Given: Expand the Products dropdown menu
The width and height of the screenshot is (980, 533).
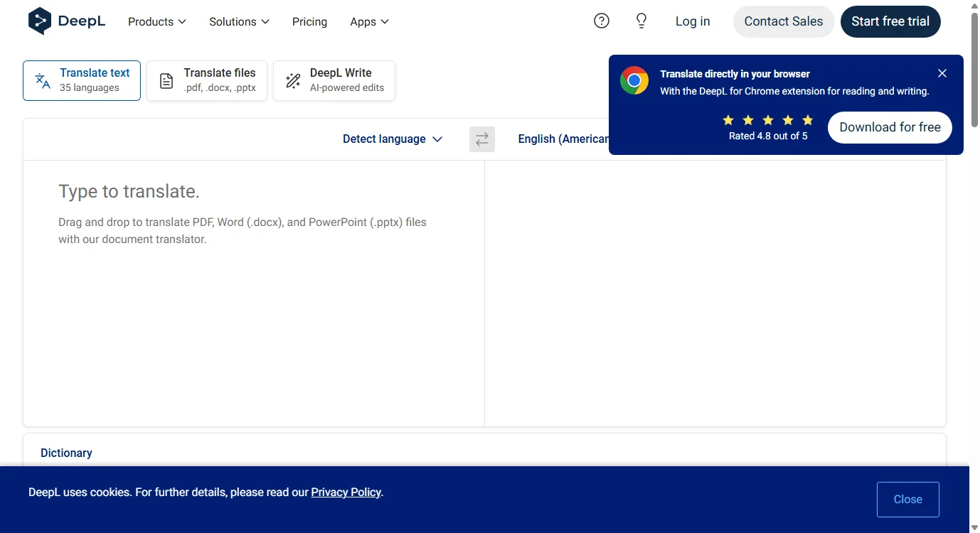Looking at the screenshot, I should pos(157,22).
